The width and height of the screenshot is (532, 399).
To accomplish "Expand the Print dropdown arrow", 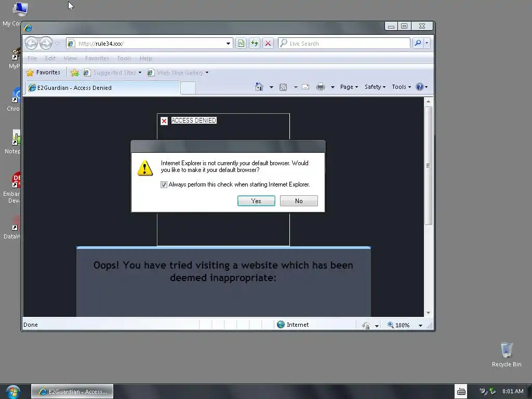I will click(333, 87).
